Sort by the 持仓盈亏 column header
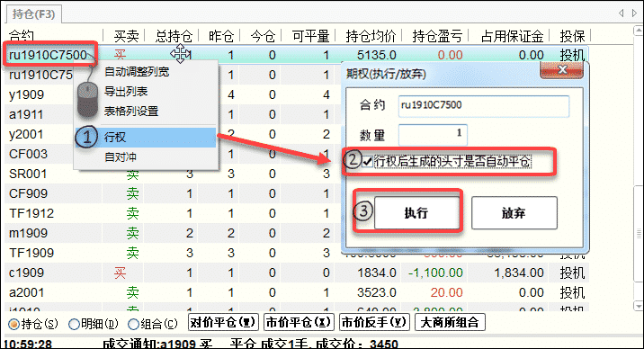The height and width of the screenshot is (349, 644). click(437, 36)
